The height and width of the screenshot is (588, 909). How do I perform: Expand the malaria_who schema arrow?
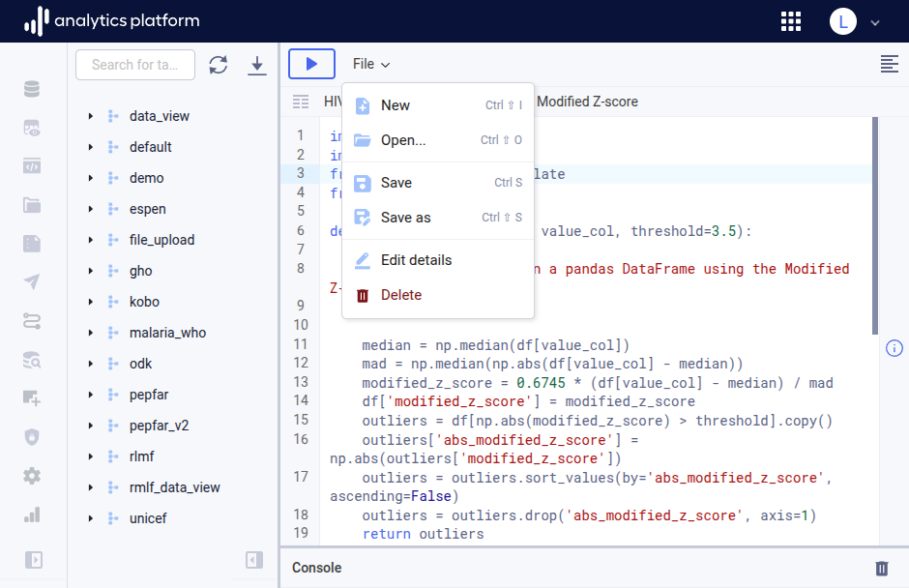[91, 333]
